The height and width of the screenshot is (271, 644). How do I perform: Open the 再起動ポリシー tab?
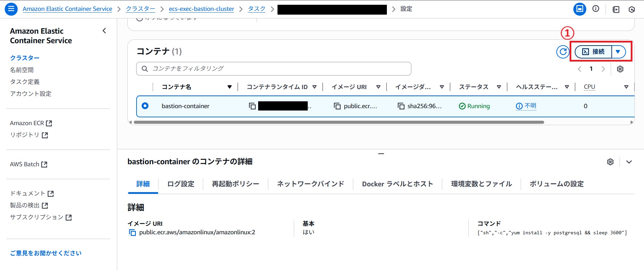pos(235,184)
